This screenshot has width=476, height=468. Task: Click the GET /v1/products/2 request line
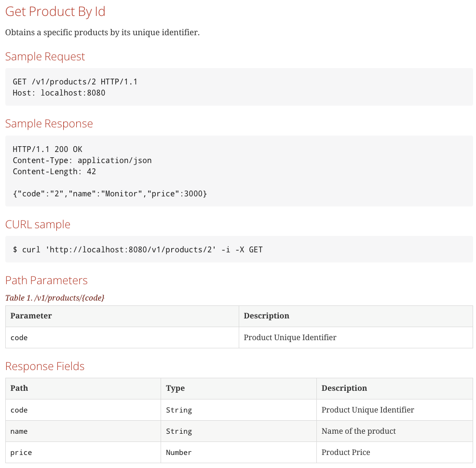(x=75, y=82)
